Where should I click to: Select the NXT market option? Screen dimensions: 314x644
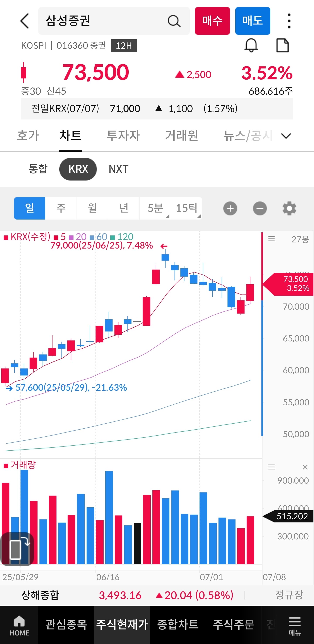[x=118, y=169]
